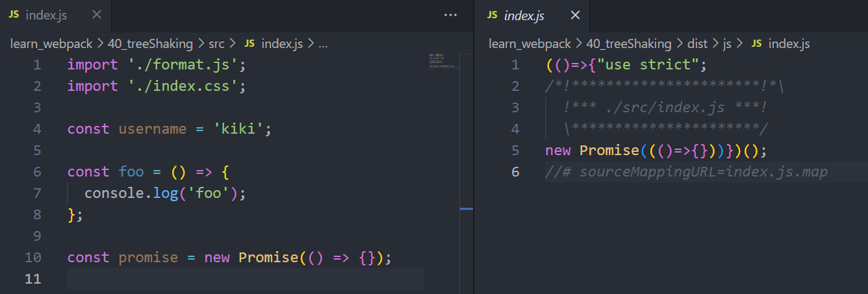Close the left index.js tab
Image resolution: width=868 pixels, height=294 pixels.
click(97, 15)
